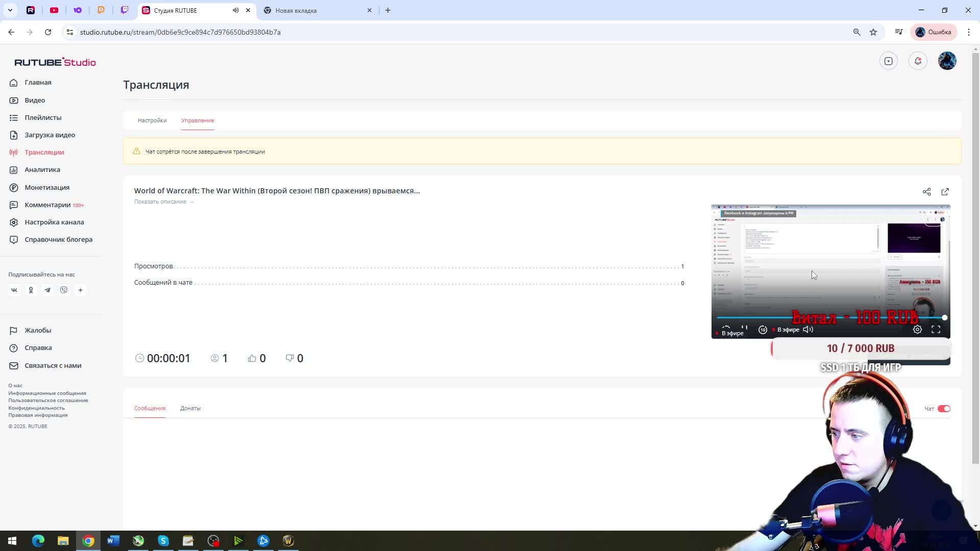
Task: Click the browser address bar
Action: [x=459, y=32]
